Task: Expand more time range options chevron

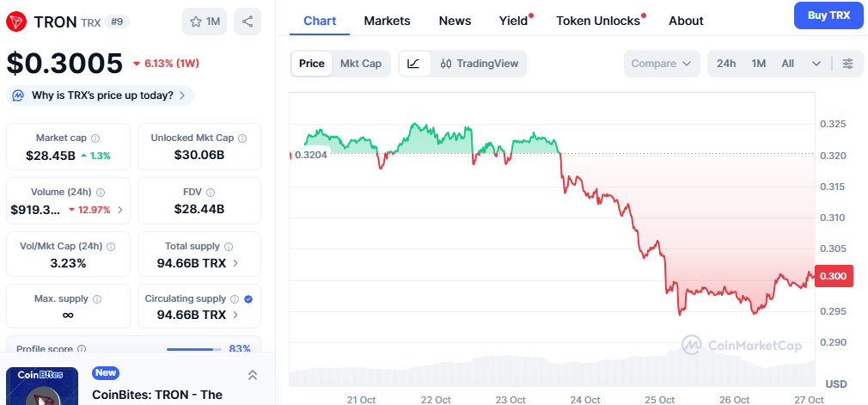Action: point(816,64)
